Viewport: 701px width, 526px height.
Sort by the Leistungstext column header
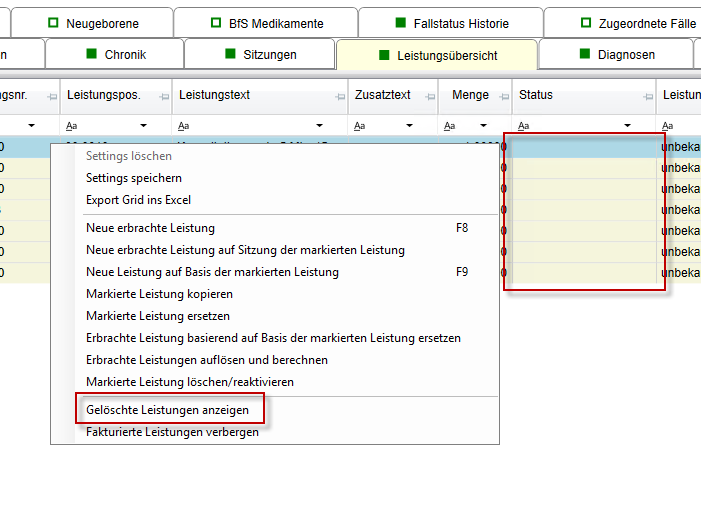pyautogui.click(x=214, y=95)
